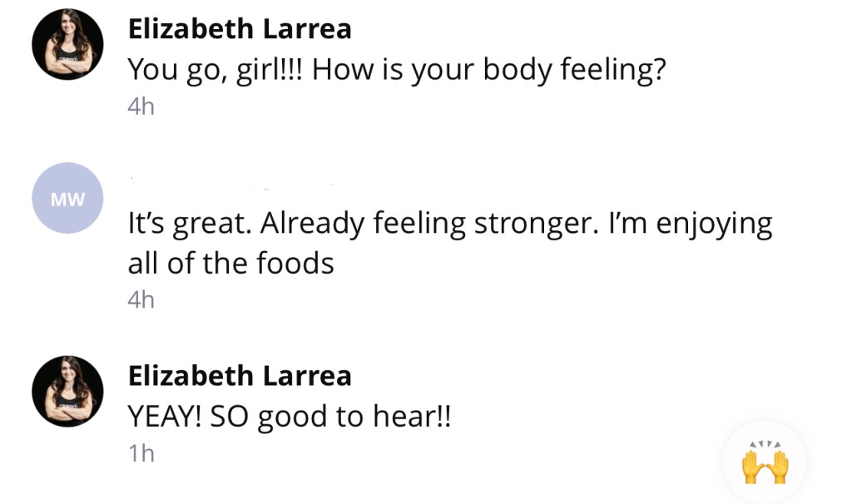The height and width of the screenshot is (504, 852).
Task: Click the word "YEAY!" in the last message
Action: pos(165,418)
